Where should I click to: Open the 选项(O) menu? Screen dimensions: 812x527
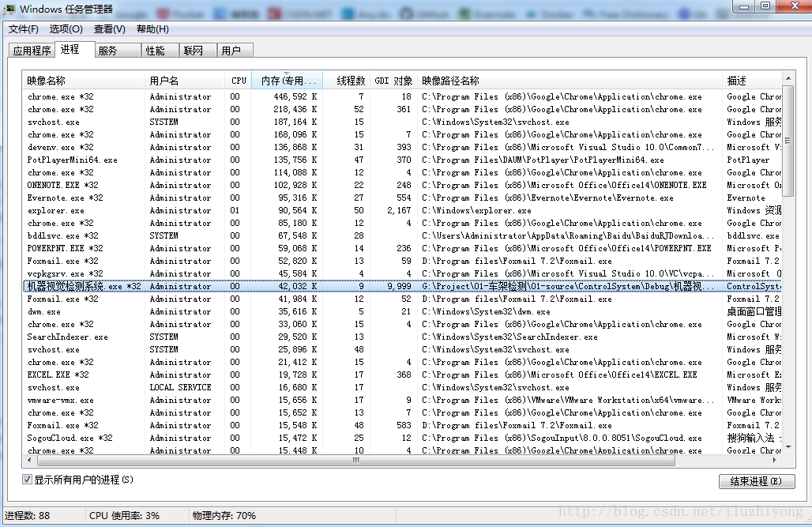(x=66, y=29)
